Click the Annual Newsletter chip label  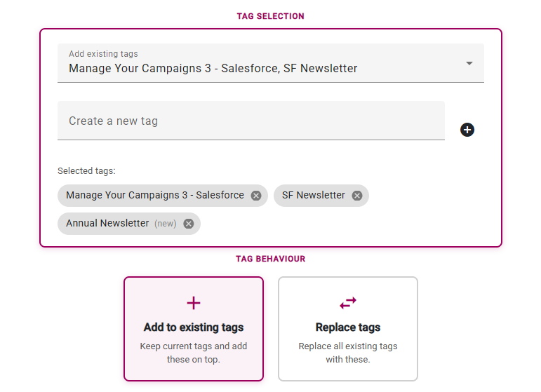(x=107, y=224)
